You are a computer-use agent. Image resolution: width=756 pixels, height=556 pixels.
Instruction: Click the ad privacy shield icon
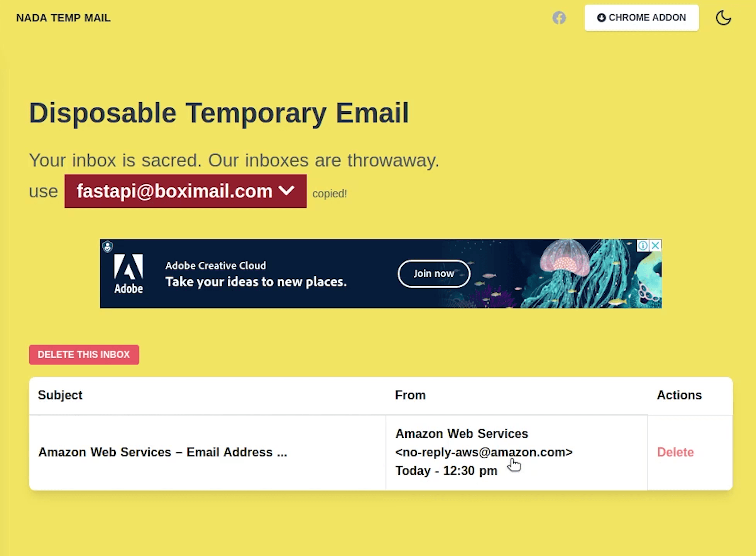(108, 246)
